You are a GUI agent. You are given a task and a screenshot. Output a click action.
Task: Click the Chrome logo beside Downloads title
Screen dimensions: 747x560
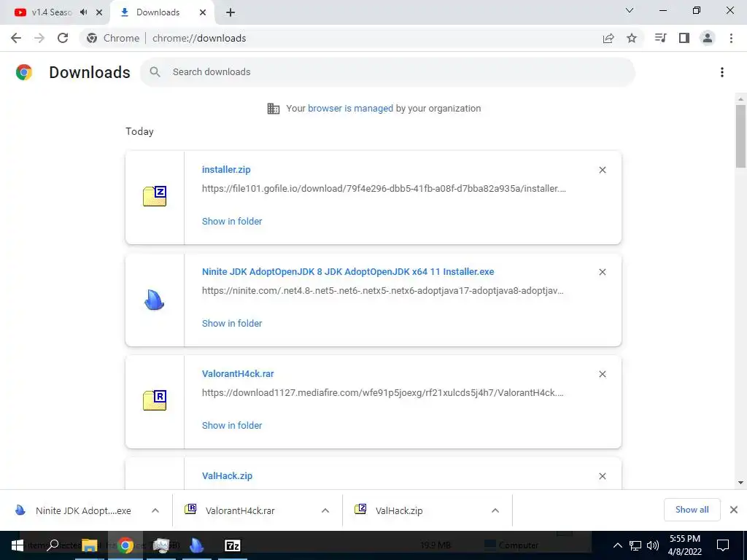click(x=24, y=72)
